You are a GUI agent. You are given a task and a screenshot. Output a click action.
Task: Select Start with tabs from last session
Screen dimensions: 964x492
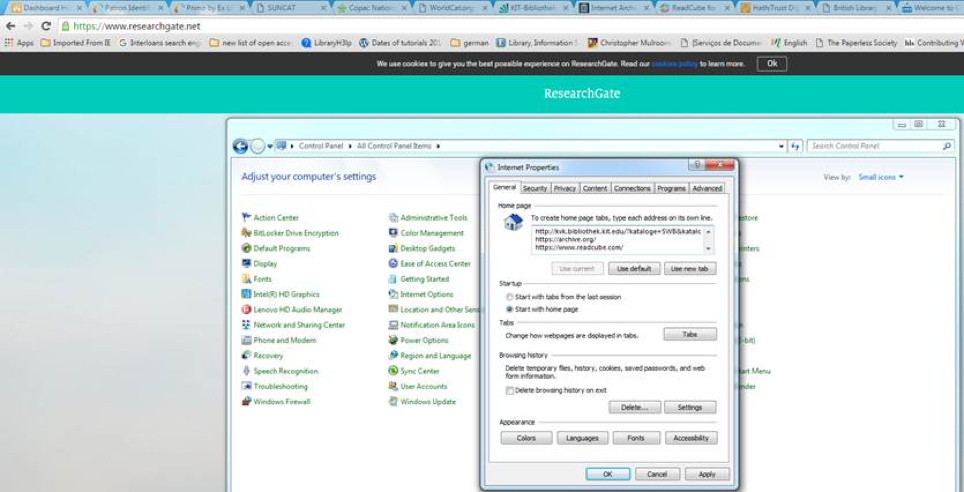click(x=509, y=297)
